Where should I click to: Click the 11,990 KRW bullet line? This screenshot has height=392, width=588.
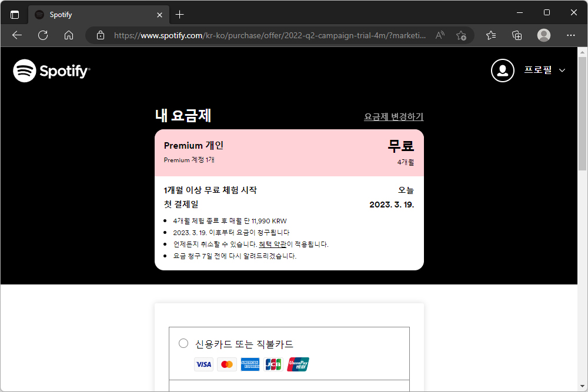(229, 221)
